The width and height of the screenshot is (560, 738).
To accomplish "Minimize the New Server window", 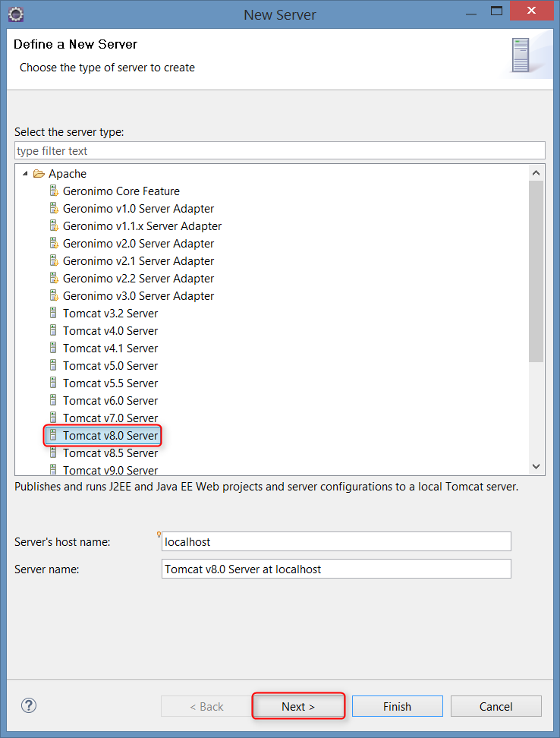I will pos(472,13).
